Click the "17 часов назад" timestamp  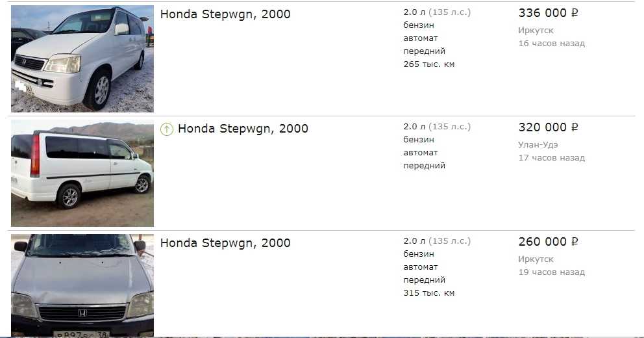tap(551, 158)
